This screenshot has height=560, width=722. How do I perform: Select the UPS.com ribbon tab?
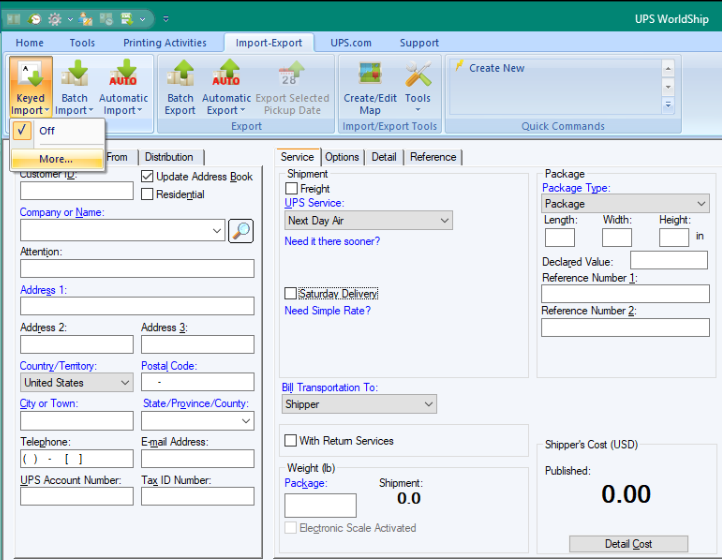[351, 43]
